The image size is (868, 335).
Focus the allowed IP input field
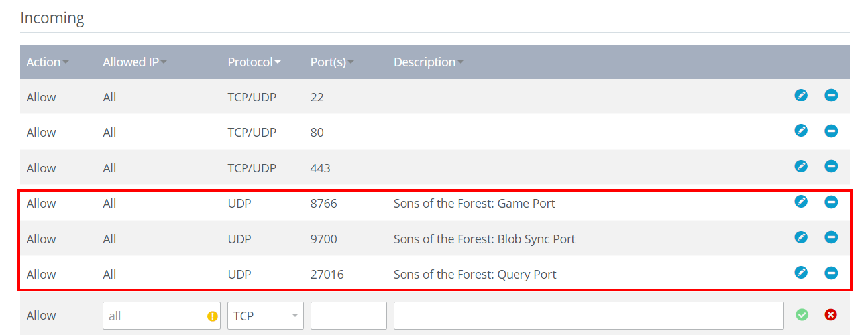coord(162,316)
